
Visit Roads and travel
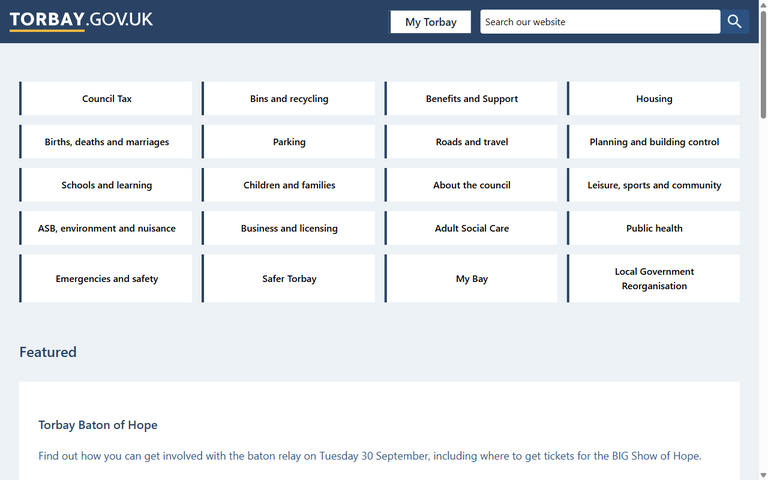click(471, 142)
